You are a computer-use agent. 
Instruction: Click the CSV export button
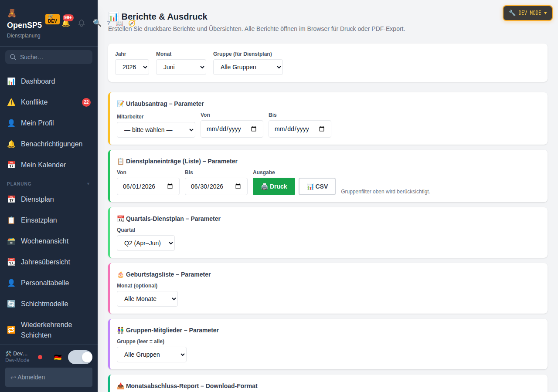pos(317,186)
